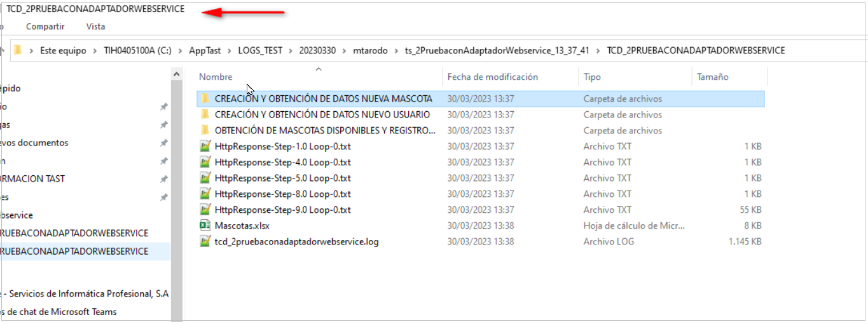
Task: Click the folder icon of CREACIÓN Y OBTENCIÓN DE DATOS NUEVA MASCOTA
Action: 205,99
